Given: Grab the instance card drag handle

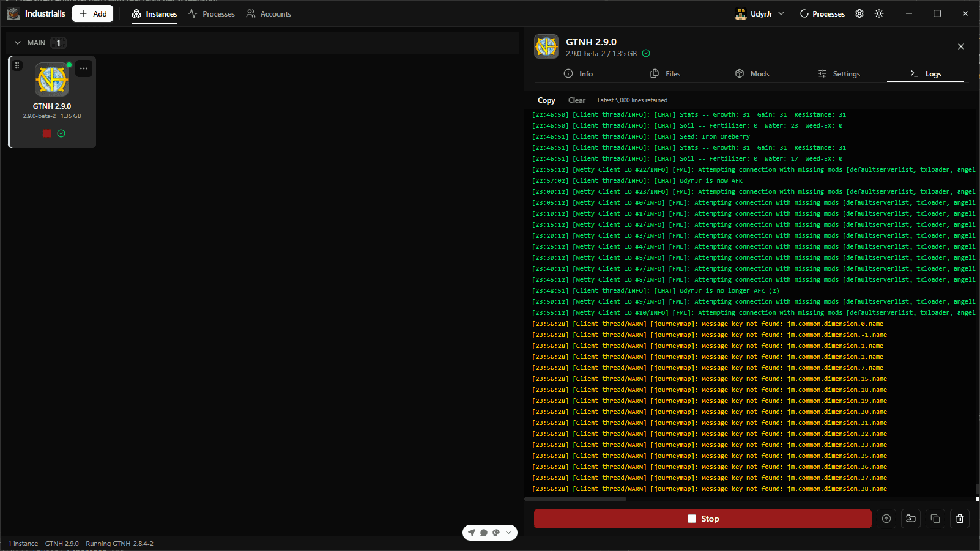Looking at the screenshot, I should coord(17,65).
